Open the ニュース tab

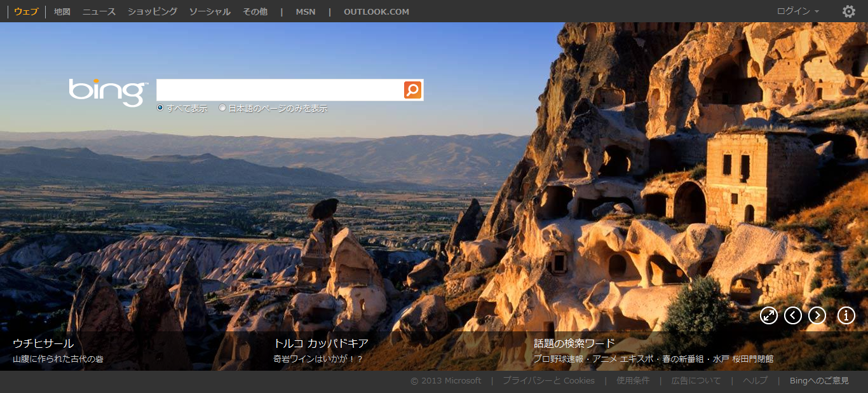99,11
